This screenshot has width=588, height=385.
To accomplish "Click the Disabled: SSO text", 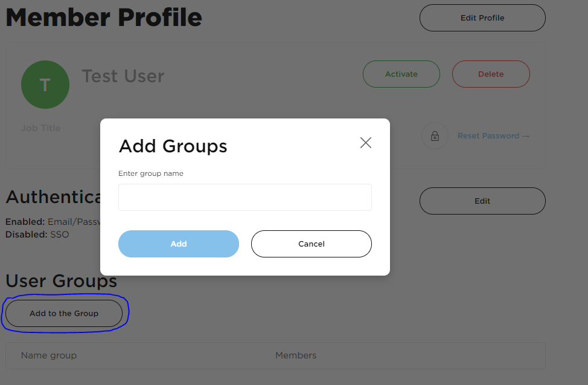I will 37,234.
